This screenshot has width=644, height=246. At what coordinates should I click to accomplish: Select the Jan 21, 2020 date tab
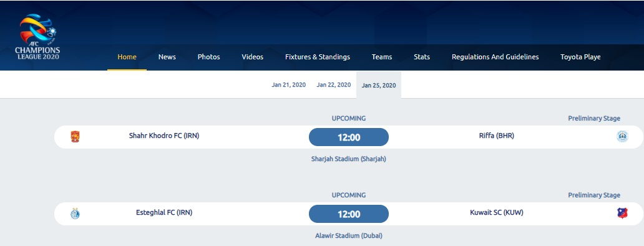pyautogui.click(x=289, y=85)
